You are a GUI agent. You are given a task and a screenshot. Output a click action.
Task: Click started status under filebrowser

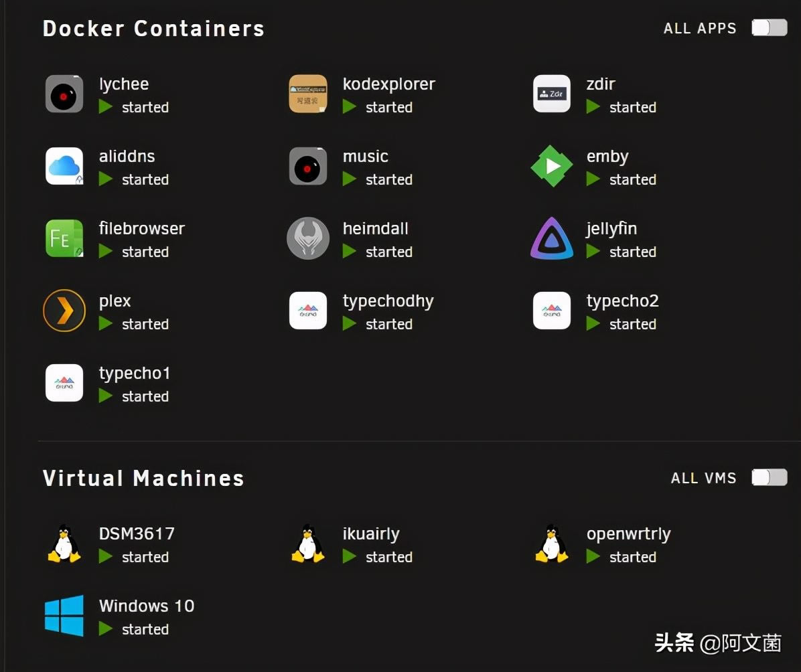pyautogui.click(x=145, y=252)
